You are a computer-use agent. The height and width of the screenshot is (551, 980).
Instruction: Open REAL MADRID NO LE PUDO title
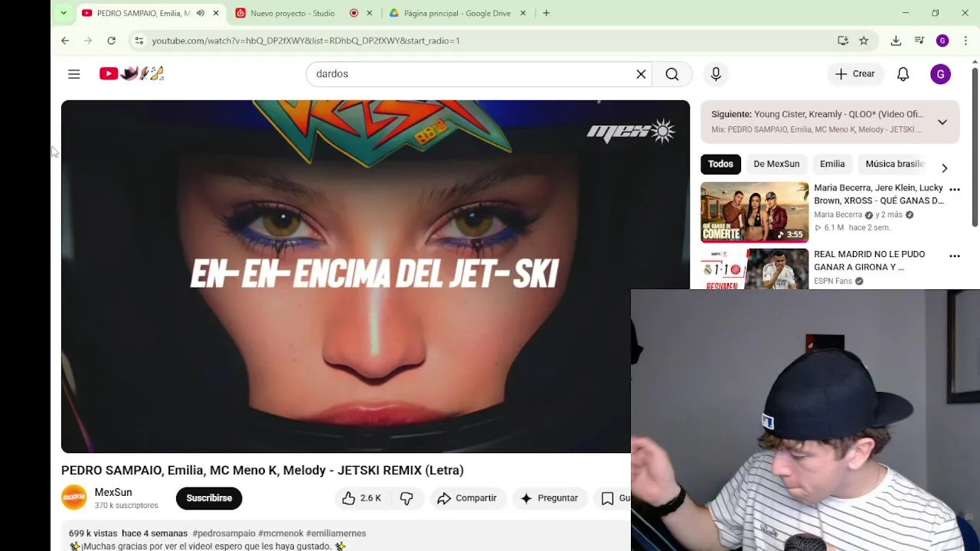(869, 261)
